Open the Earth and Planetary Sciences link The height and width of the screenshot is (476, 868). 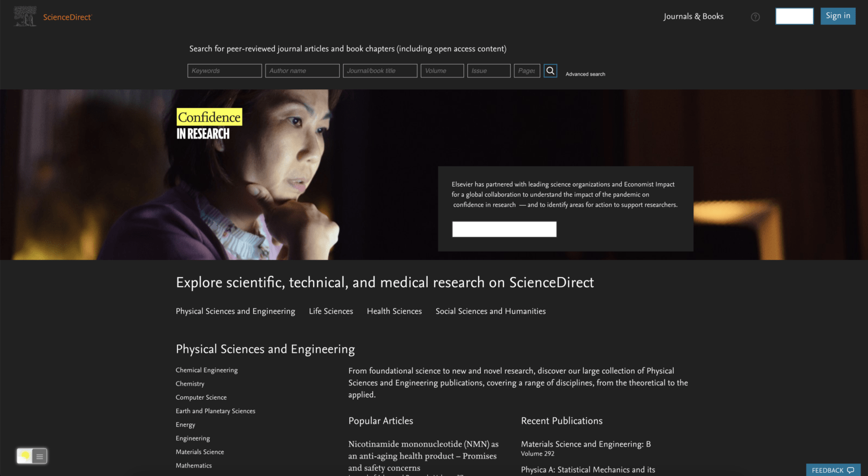(x=215, y=411)
